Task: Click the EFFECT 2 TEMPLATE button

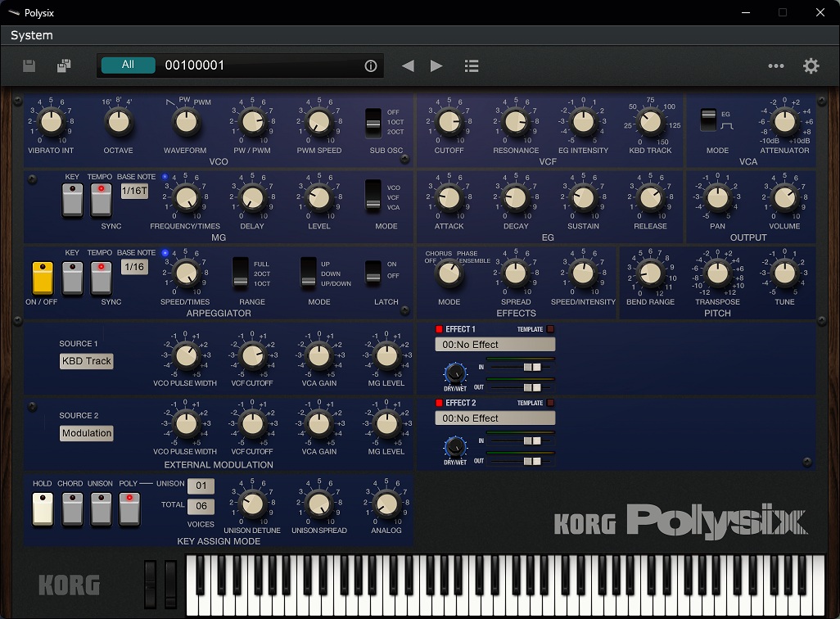Action: [x=550, y=403]
